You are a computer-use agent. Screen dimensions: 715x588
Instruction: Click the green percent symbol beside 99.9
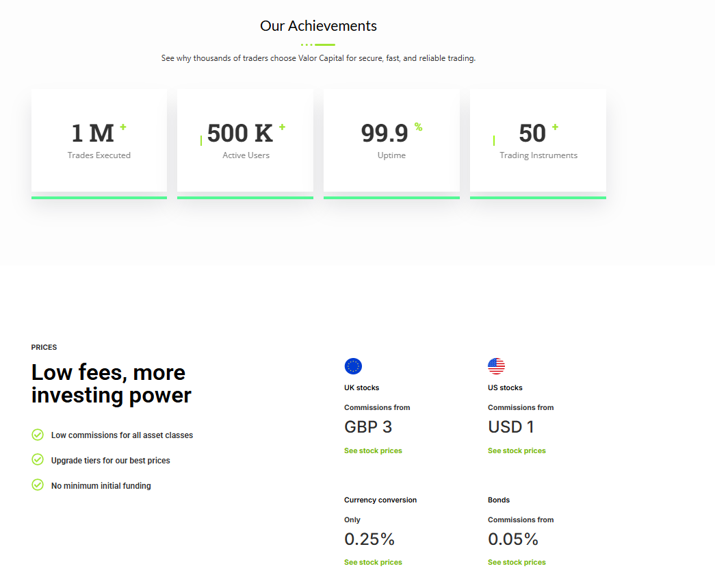[418, 127]
